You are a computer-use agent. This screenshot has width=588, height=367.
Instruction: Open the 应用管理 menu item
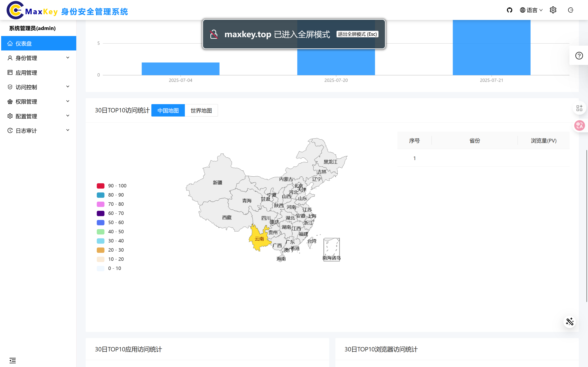[x=26, y=72]
